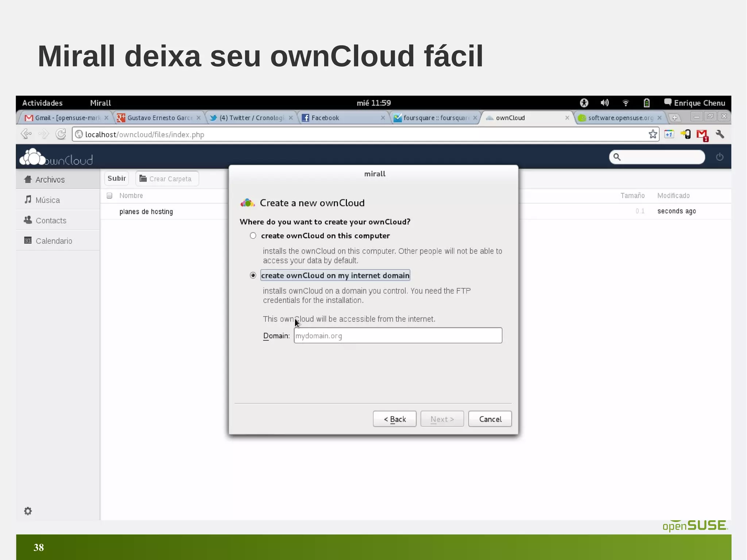The width and height of the screenshot is (747, 560).
Task: Open Archivos in the sidebar
Action: click(x=58, y=179)
